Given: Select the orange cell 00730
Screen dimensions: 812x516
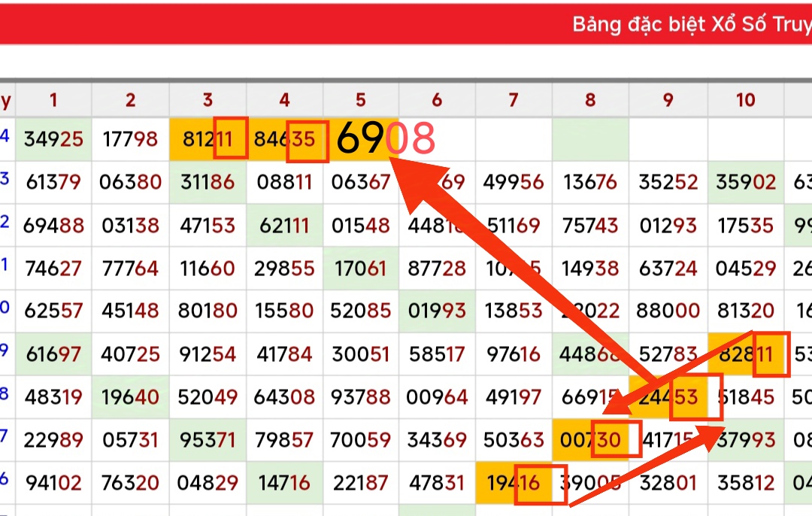Looking at the screenshot, I should [590, 439].
